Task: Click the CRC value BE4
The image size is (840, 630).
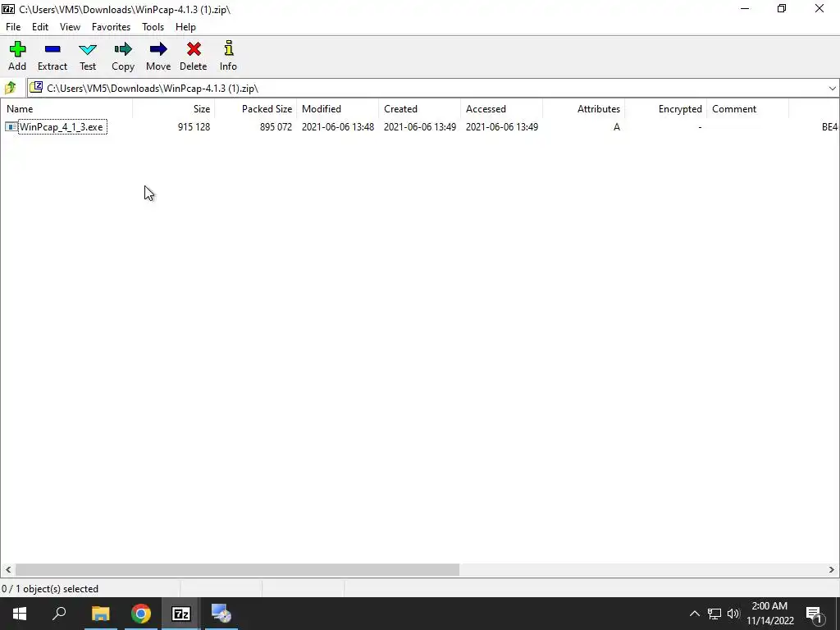Action: (x=829, y=127)
